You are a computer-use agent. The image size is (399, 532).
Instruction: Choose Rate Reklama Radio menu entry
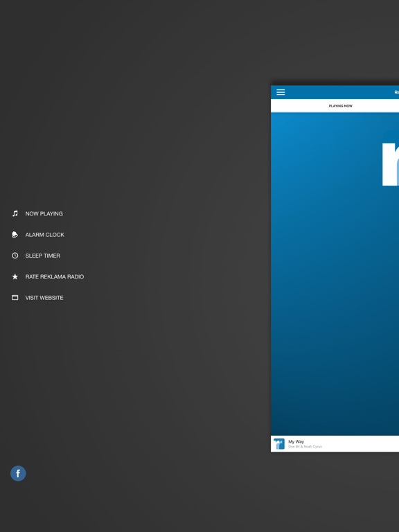[x=55, y=277]
